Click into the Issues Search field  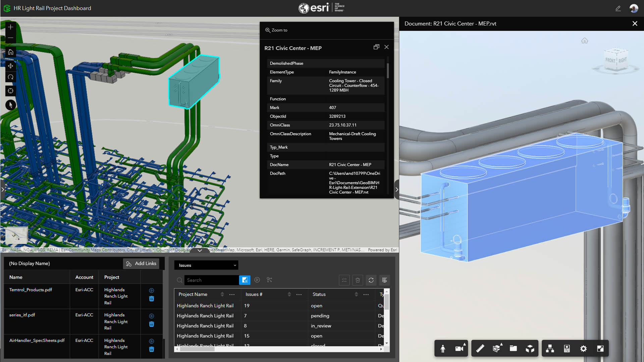point(211,280)
